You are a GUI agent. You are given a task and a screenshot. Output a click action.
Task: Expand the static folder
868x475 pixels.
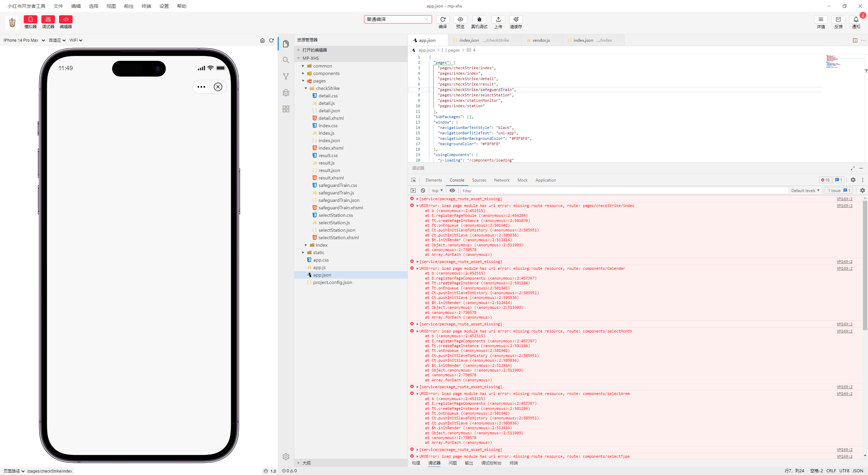coord(351,252)
